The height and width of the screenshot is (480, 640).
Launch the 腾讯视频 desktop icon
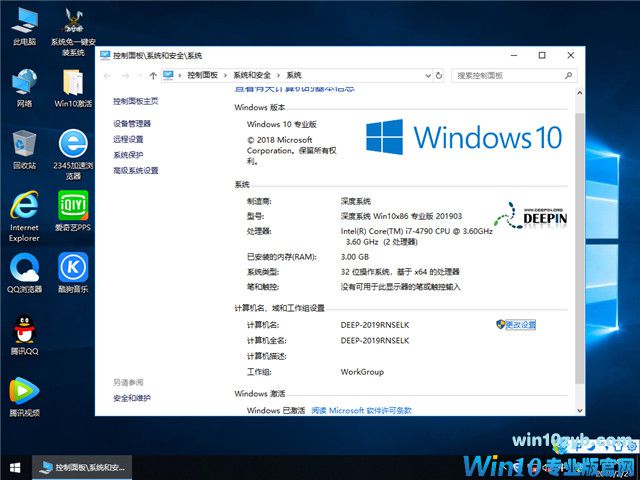[24, 397]
